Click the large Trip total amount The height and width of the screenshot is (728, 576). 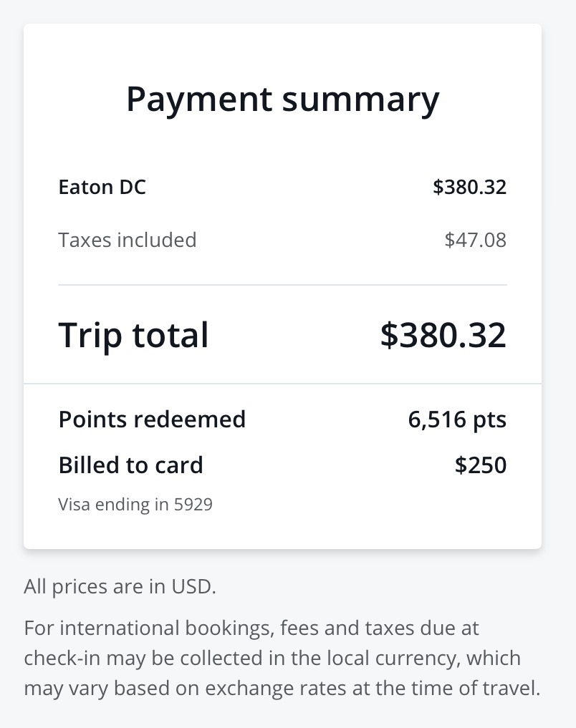pyautogui.click(x=443, y=335)
